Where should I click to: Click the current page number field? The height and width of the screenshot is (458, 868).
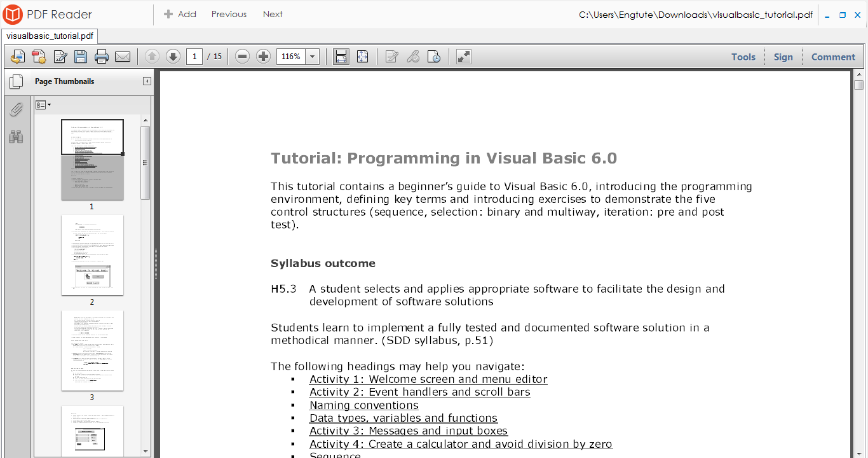click(x=194, y=57)
